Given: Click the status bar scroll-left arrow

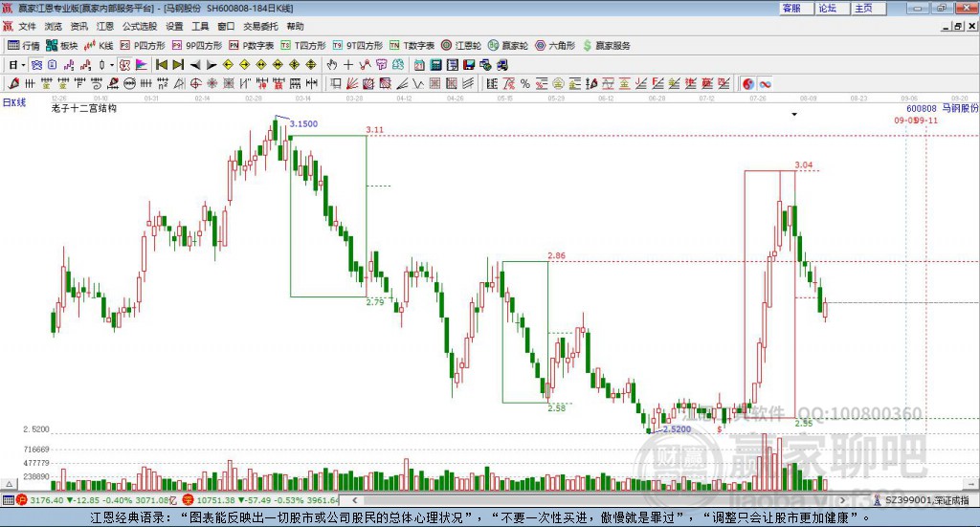Looking at the screenshot, I should click(x=354, y=500).
